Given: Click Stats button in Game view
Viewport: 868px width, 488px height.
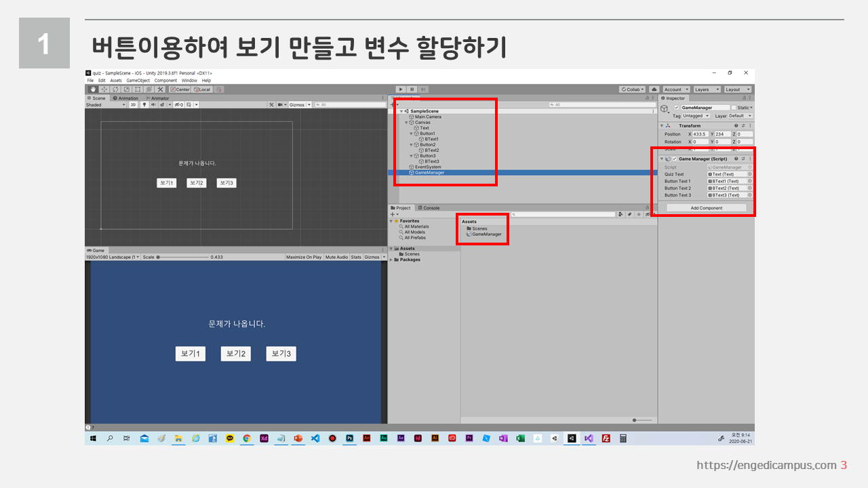Looking at the screenshot, I should click(356, 257).
